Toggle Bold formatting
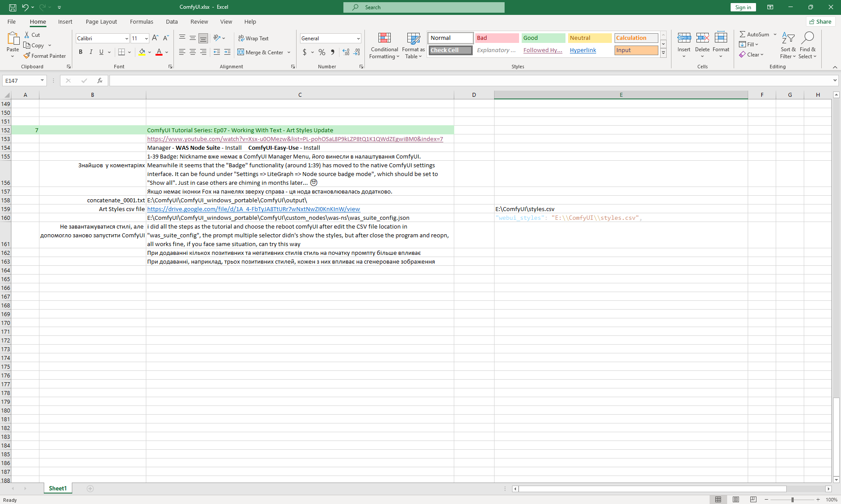This screenshot has height=504, width=841. point(81,52)
